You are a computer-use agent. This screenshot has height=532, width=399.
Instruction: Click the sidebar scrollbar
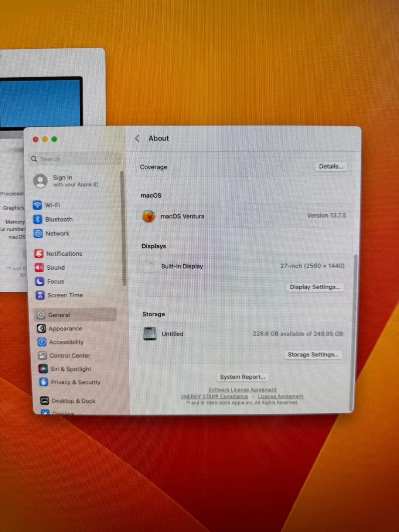pyautogui.click(x=123, y=228)
